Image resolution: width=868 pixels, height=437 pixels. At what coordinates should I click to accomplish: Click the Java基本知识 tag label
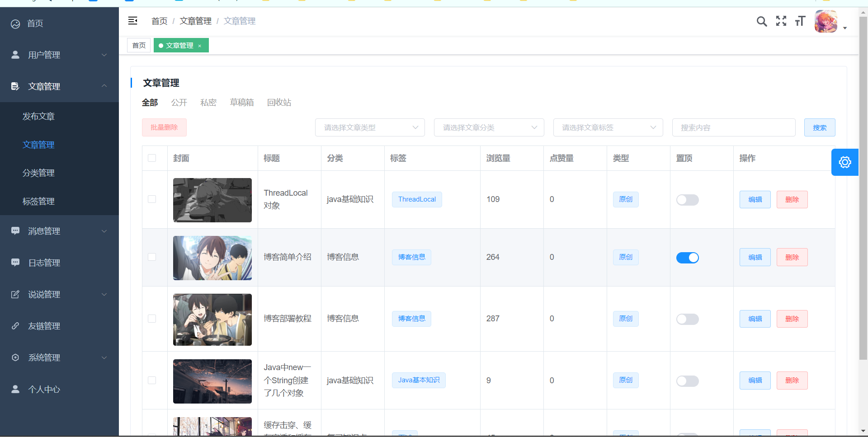419,380
